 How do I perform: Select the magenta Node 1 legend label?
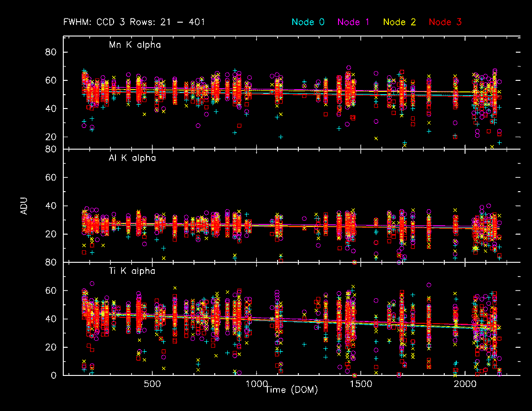tap(355, 22)
